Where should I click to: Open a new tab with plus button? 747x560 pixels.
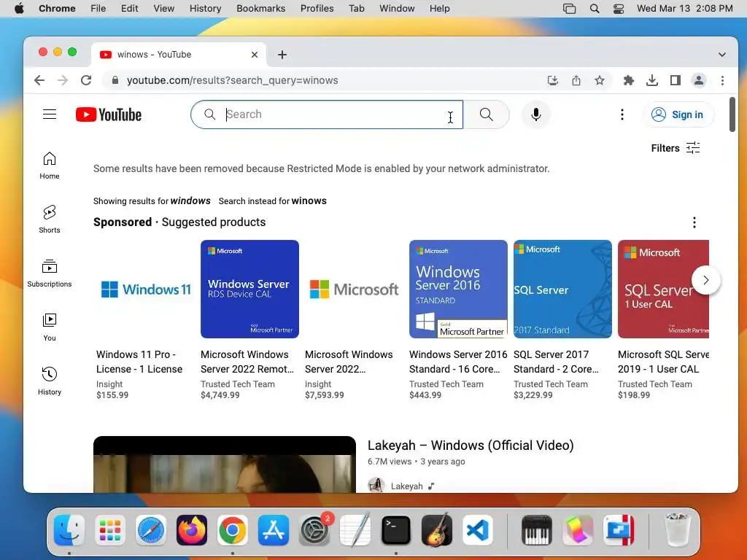(282, 55)
